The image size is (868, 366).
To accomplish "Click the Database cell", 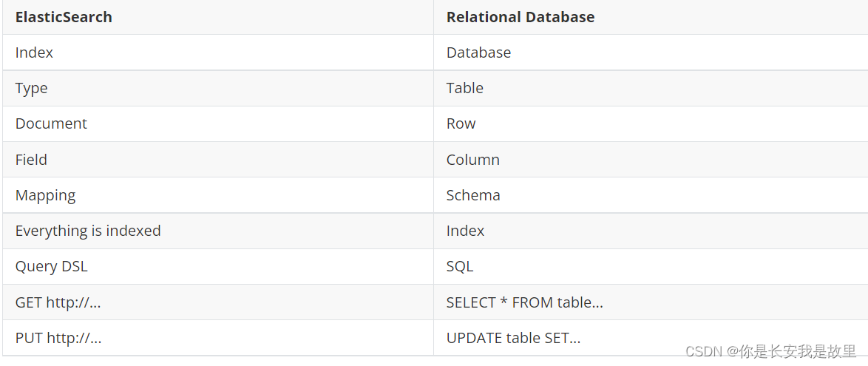I will [478, 52].
